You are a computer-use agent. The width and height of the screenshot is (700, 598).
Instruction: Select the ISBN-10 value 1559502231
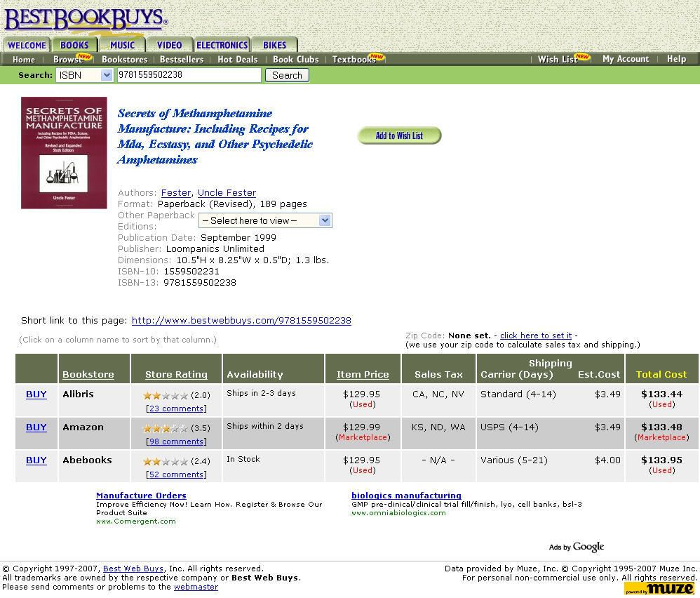[191, 272]
